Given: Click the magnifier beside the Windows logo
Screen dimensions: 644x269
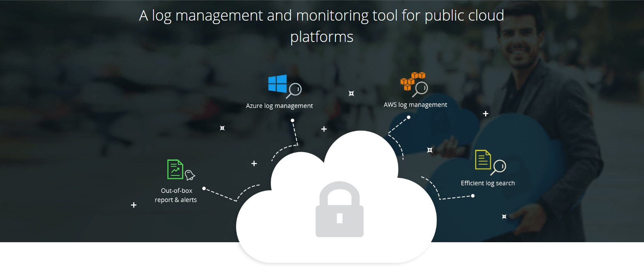Looking at the screenshot, I should pos(294,90).
